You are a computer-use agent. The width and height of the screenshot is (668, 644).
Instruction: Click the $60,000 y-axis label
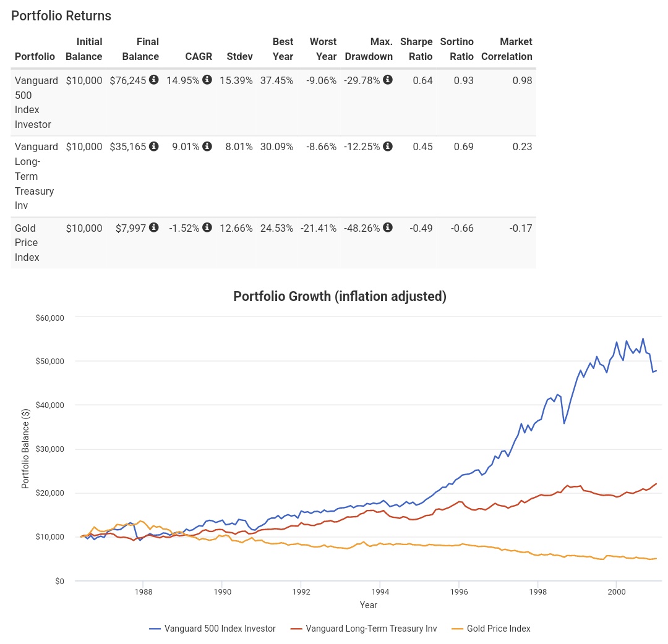(x=51, y=318)
